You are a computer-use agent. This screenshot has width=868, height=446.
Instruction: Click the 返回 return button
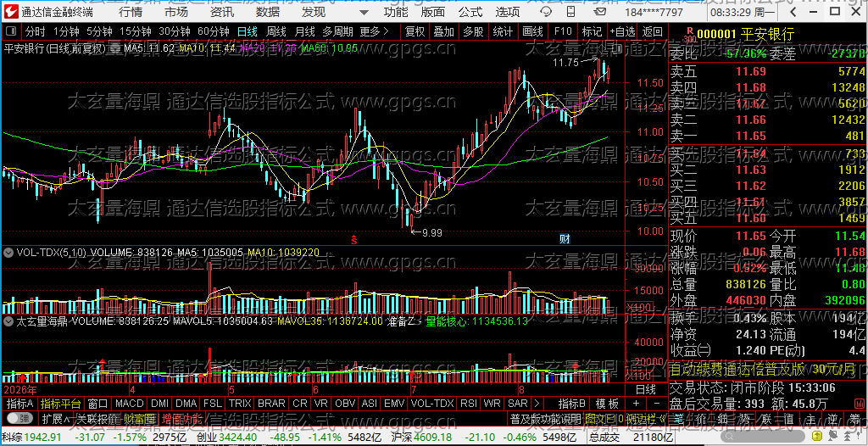[653, 31]
